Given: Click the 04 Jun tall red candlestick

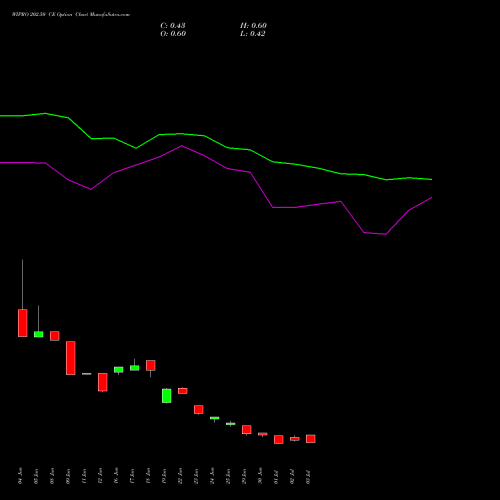Looking at the screenshot, I should click(x=23, y=323).
